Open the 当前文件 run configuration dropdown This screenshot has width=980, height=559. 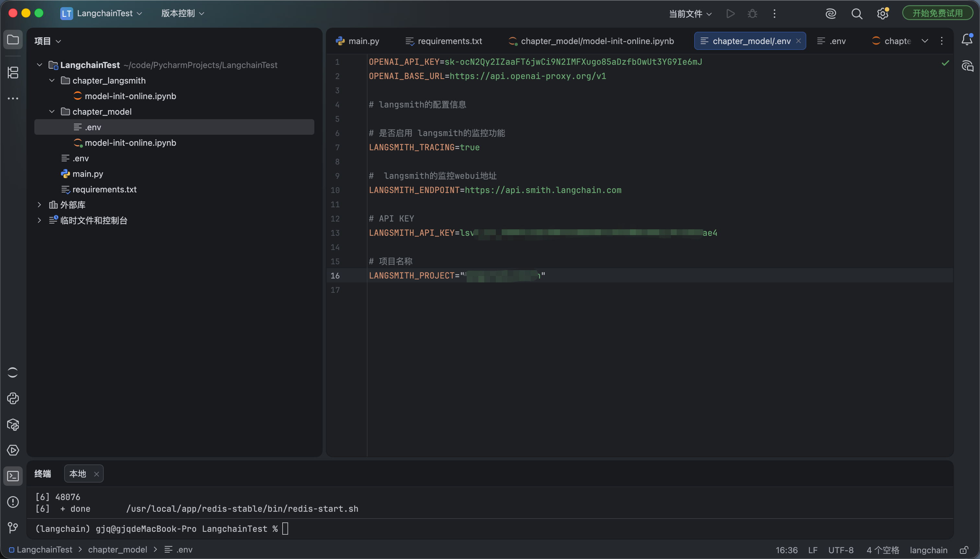point(690,14)
